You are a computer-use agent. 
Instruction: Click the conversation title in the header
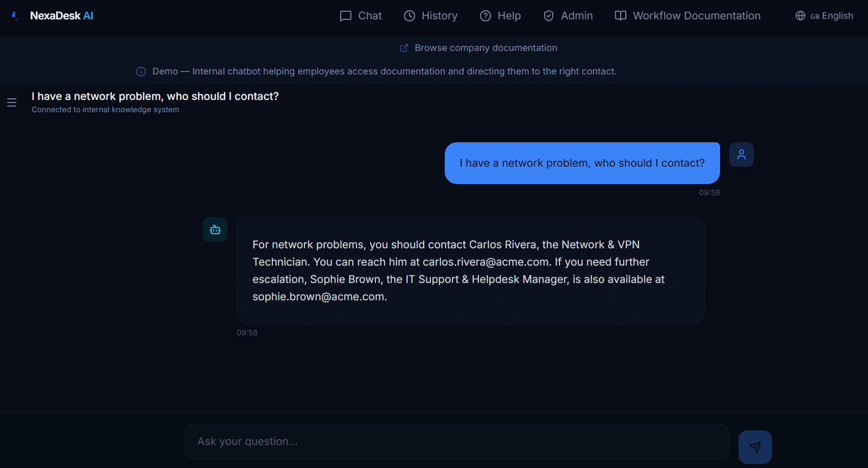pyautogui.click(x=155, y=96)
